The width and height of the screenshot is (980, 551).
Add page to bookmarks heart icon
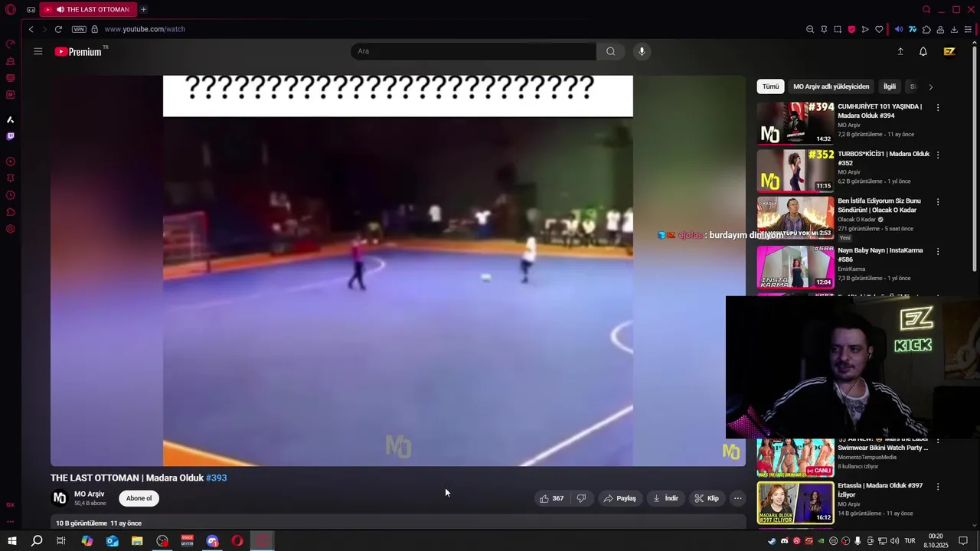tap(879, 29)
